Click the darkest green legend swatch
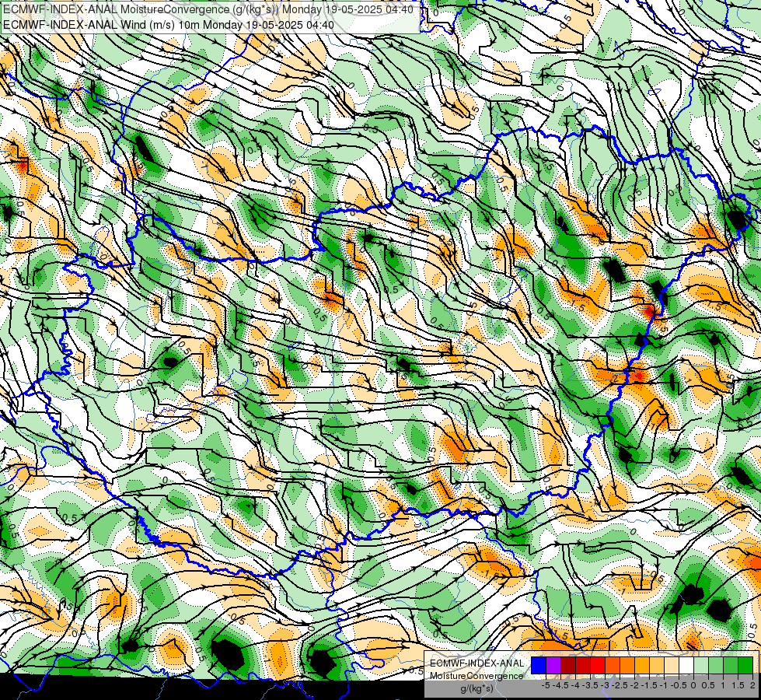The height and width of the screenshot is (700, 761). coord(745,666)
